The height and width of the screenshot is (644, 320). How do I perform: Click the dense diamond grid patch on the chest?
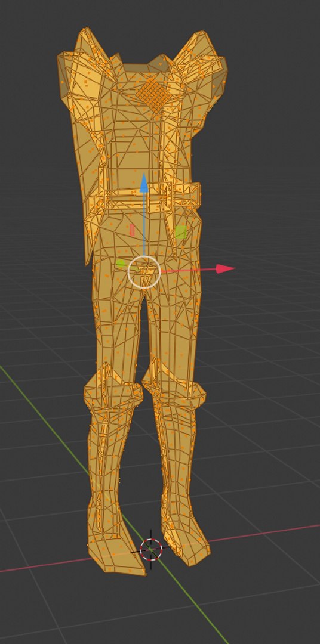(x=154, y=94)
